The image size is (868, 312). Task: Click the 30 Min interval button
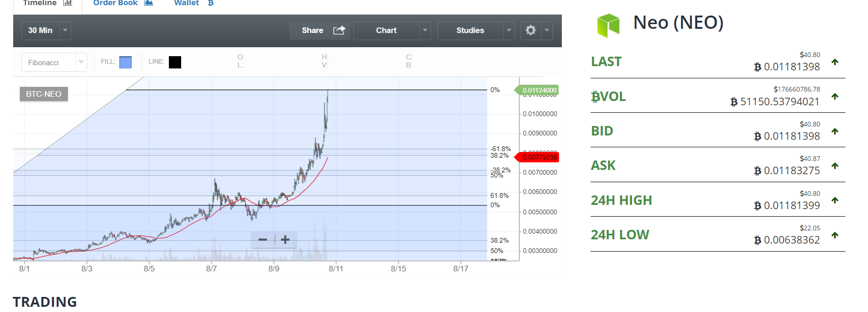[x=40, y=30]
